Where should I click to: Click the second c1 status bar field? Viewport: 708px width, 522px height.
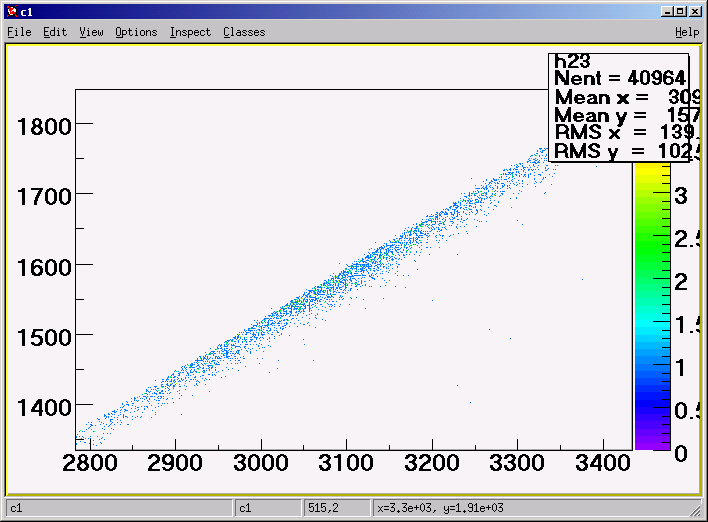point(268,508)
